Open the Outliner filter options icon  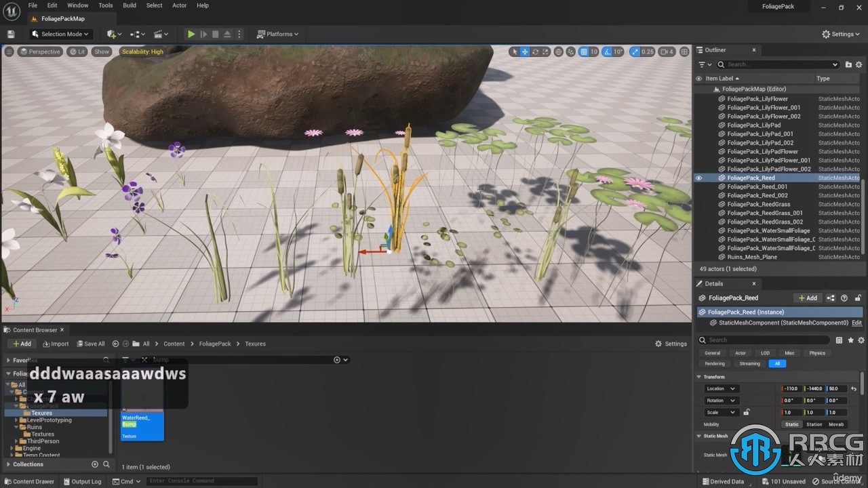click(705, 64)
